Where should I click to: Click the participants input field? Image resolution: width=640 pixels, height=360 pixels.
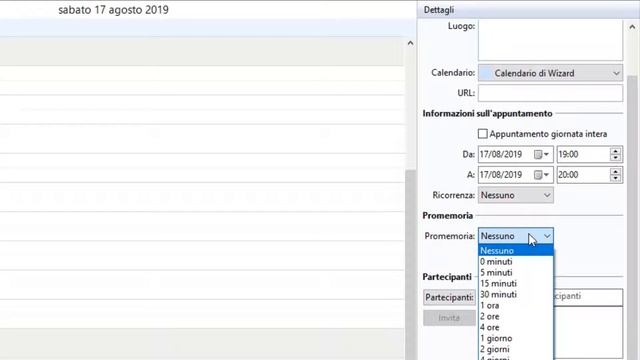click(x=588, y=297)
